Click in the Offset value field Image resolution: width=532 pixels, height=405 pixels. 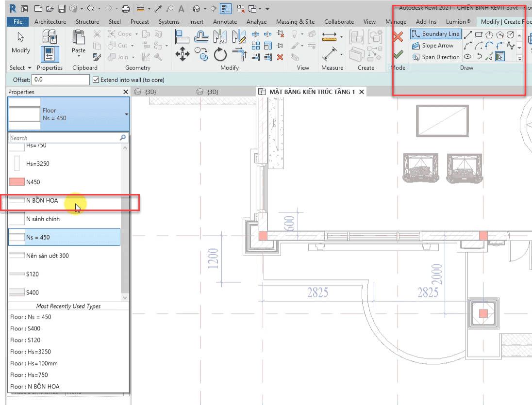(60, 80)
